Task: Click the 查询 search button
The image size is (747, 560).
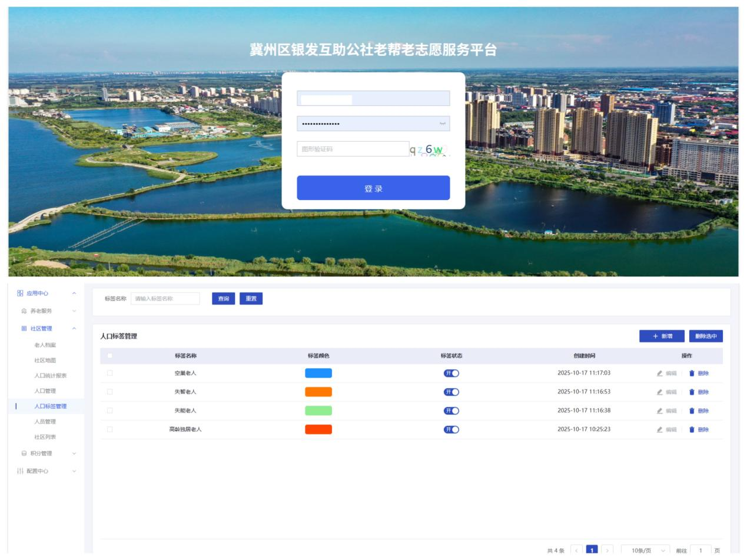Action: [x=224, y=299]
